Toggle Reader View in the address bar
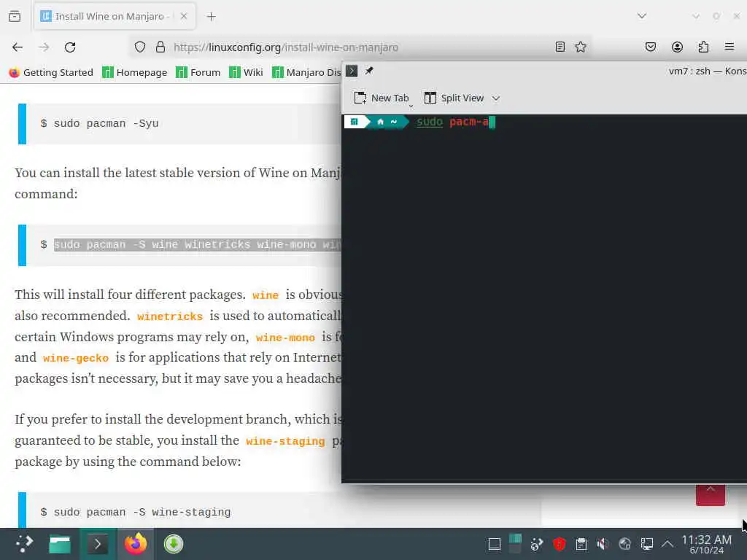 pos(560,47)
